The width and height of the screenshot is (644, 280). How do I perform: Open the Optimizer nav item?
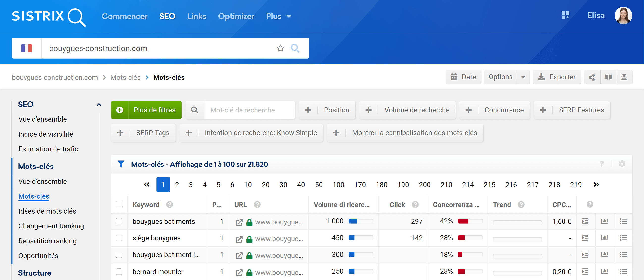[236, 16]
